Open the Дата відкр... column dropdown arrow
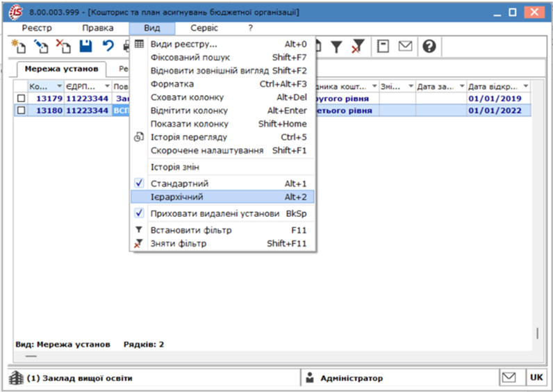The image size is (553, 392). (x=526, y=86)
